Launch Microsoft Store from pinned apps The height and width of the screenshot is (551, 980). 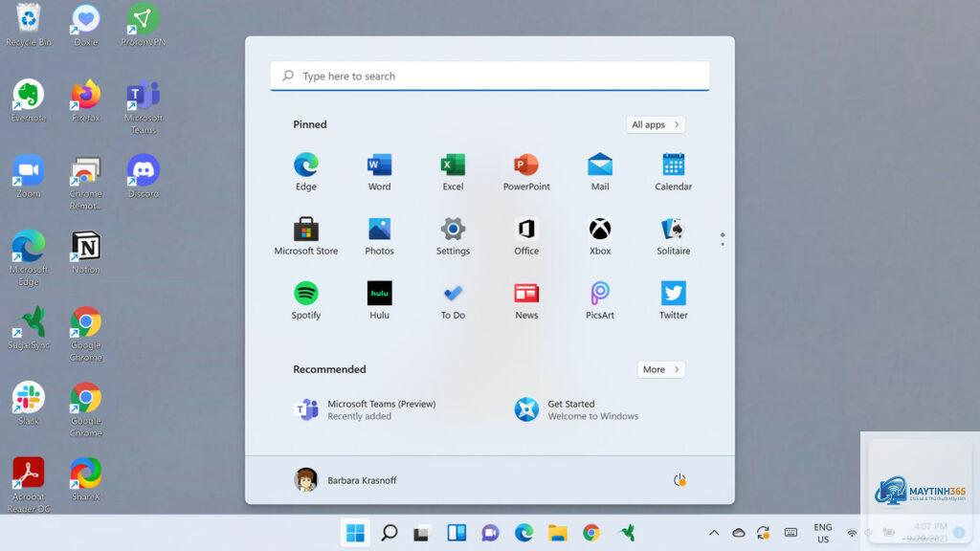click(x=305, y=235)
